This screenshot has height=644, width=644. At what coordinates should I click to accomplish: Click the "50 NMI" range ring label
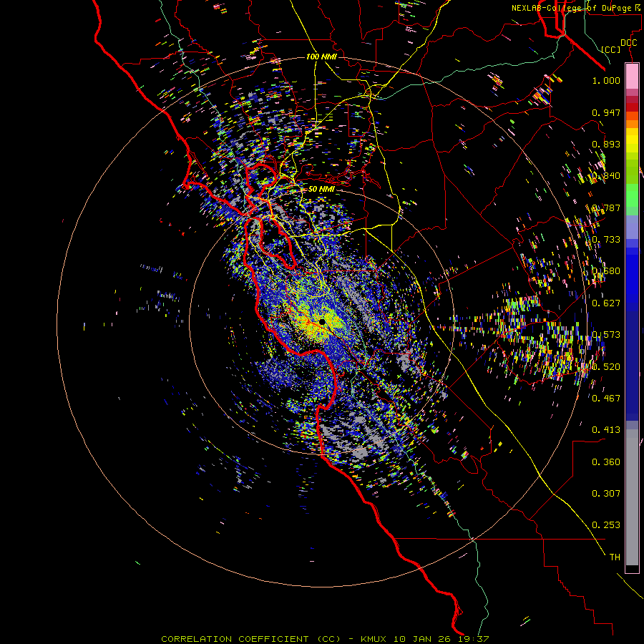click(x=321, y=189)
